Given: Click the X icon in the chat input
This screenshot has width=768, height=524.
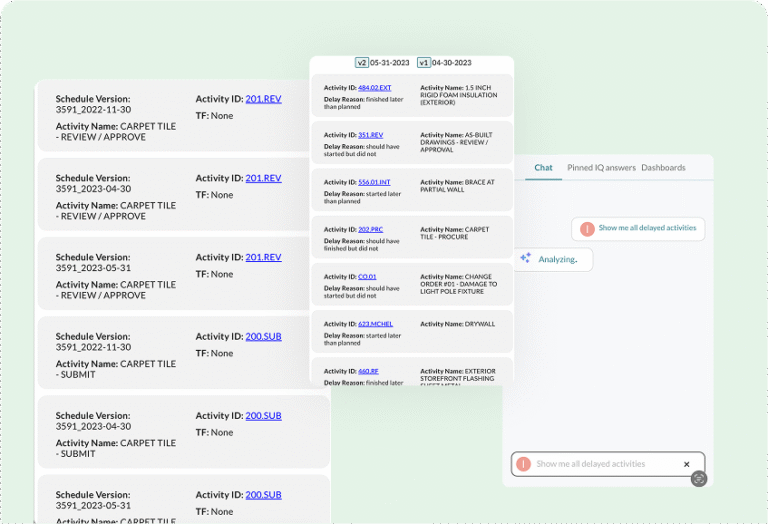Looking at the screenshot, I should [x=686, y=464].
